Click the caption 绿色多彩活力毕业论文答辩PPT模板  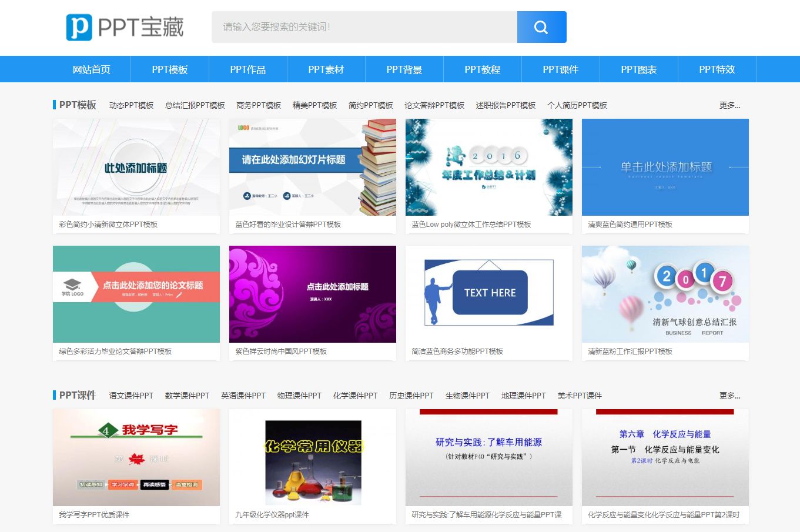pos(115,352)
